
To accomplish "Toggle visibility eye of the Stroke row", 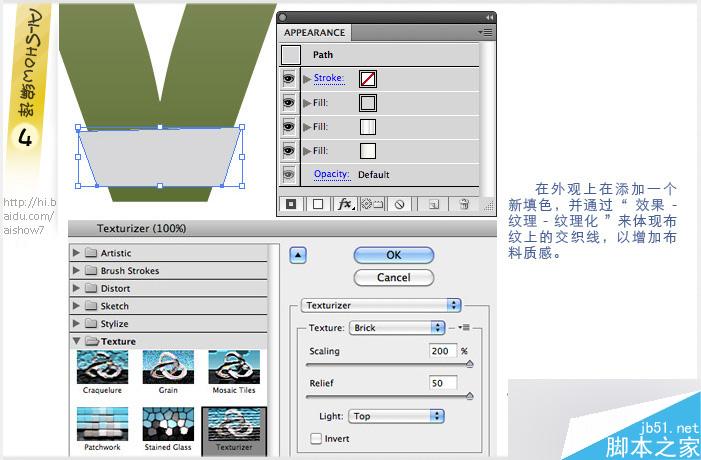I will pos(289,79).
